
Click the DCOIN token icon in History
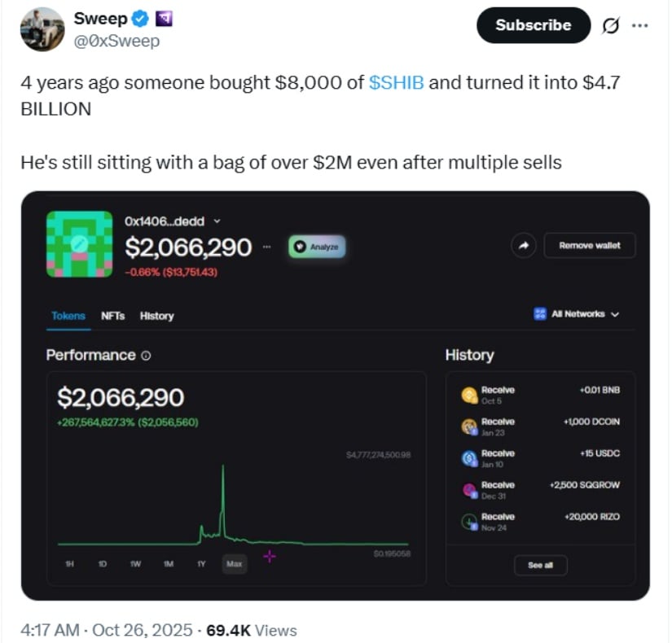tap(469, 426)
